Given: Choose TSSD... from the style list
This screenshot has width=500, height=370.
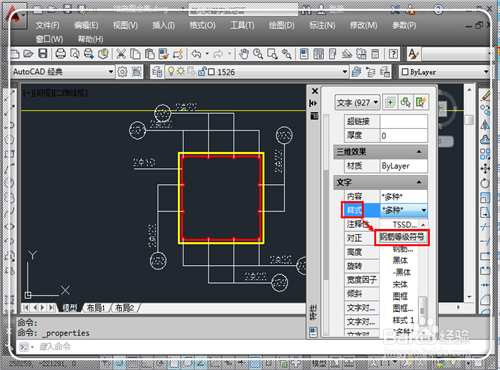Looking at the screenshot, I should 405,225.
